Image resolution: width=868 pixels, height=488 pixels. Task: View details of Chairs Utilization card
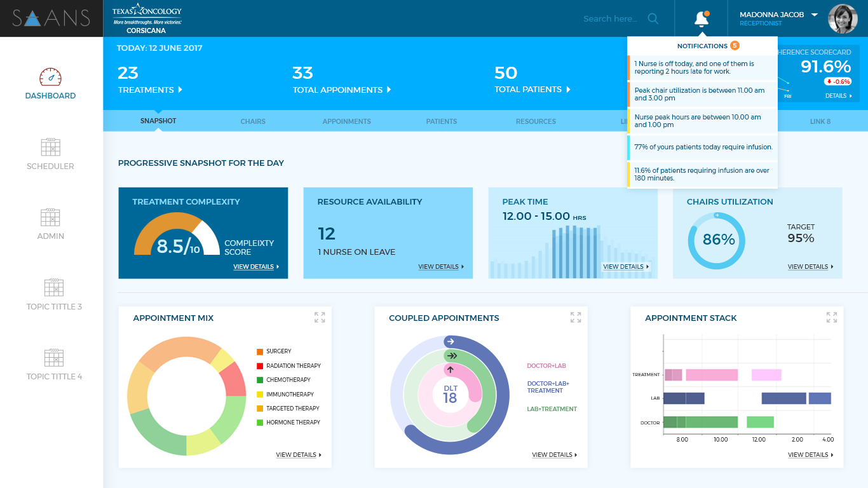coord(810,267)
